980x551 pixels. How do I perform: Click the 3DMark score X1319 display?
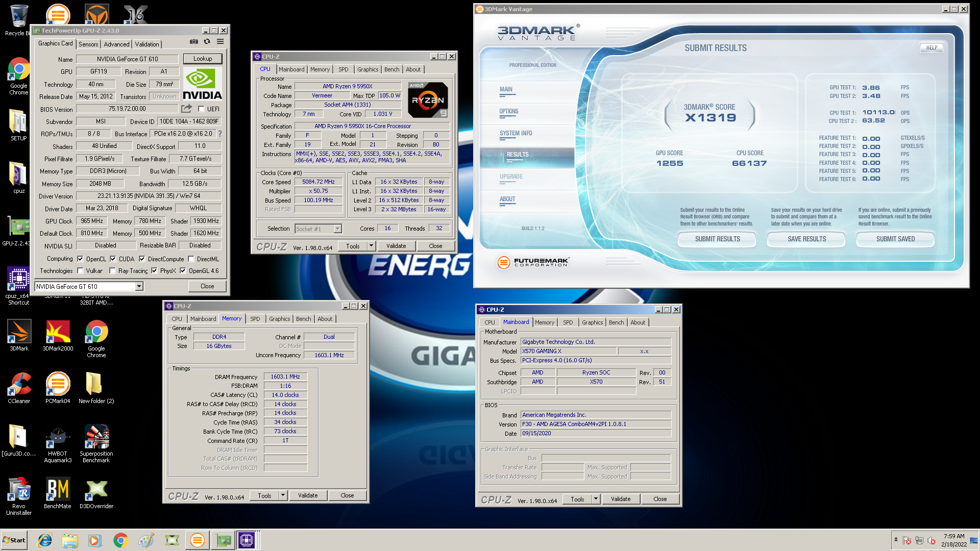[710, 118]
